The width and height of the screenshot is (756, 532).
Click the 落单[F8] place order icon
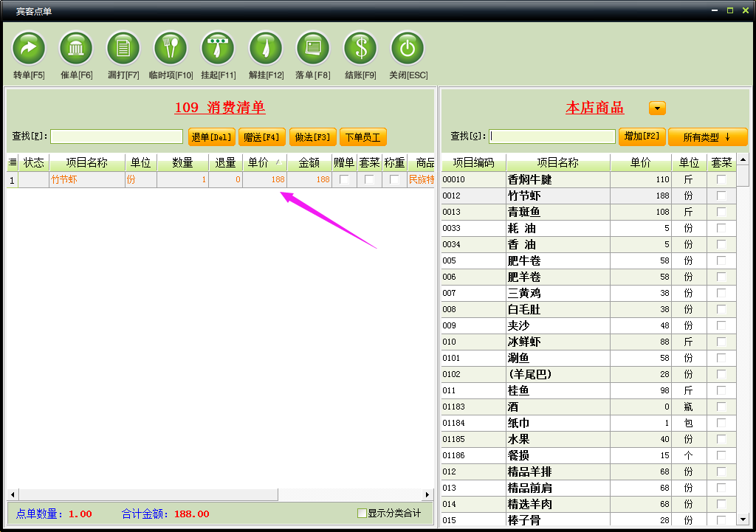(x=313, y=48)
